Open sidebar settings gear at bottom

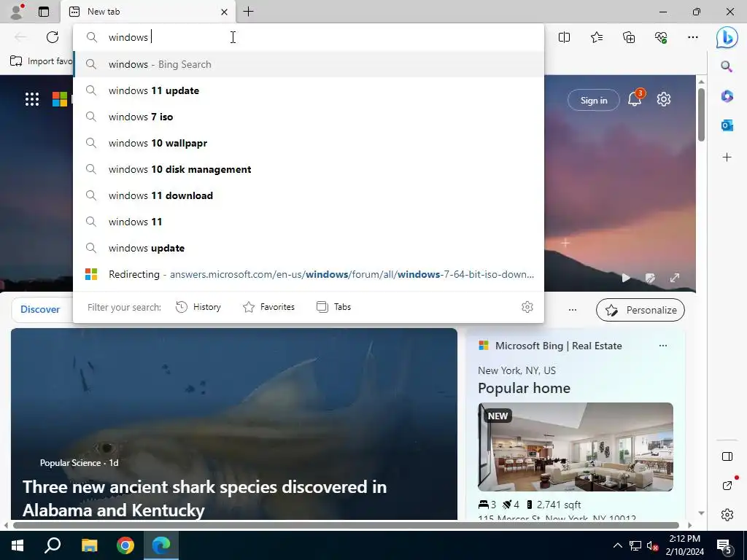(x=727, y=515)
